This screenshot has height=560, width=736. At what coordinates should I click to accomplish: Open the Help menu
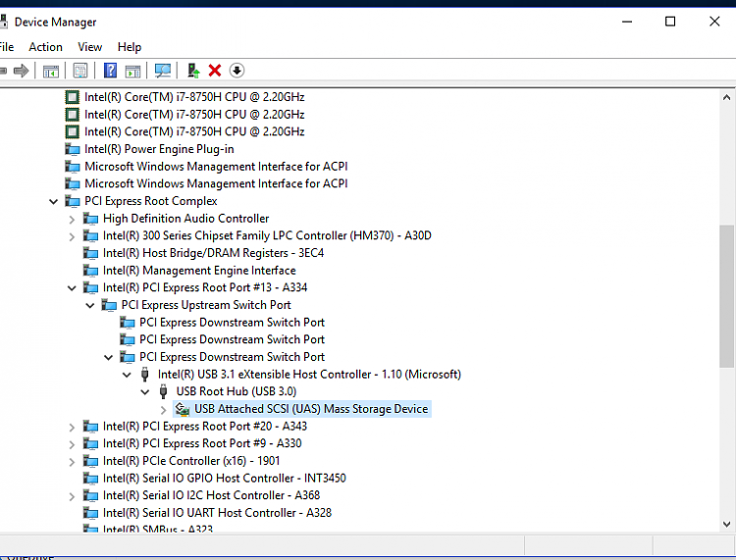(x=130, y=47)
